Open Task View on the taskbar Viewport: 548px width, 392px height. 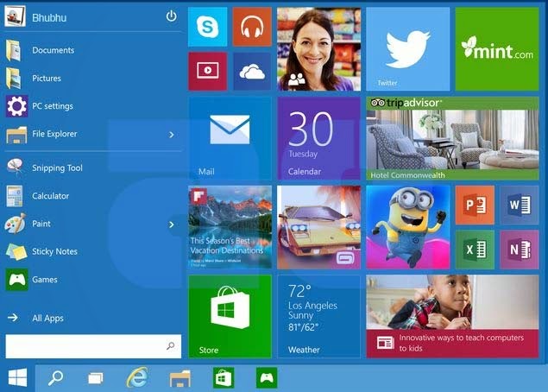pyautogui.click(x=96, y=378)
